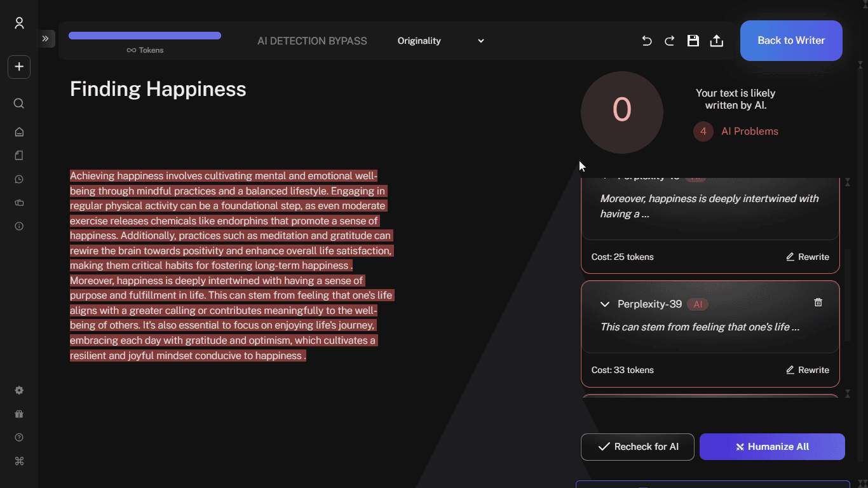The width and height of the screenshot is (868, 488).
Task: Click Back to Writer button
Action: [791, 41]
